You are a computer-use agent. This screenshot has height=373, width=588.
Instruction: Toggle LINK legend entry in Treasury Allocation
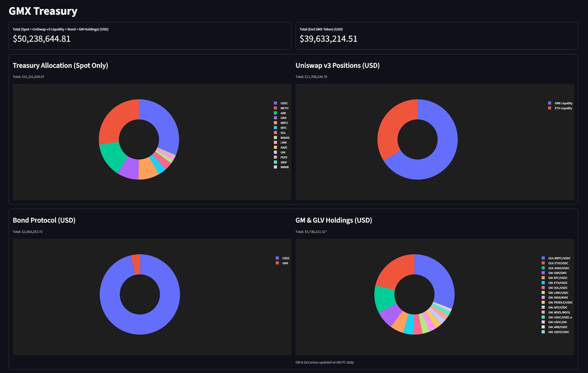click(281, 142)
